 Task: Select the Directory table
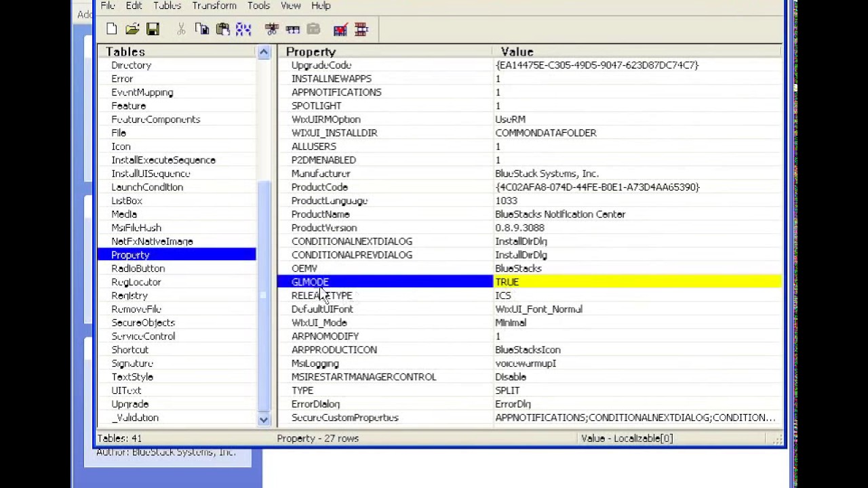pos(131,65)
